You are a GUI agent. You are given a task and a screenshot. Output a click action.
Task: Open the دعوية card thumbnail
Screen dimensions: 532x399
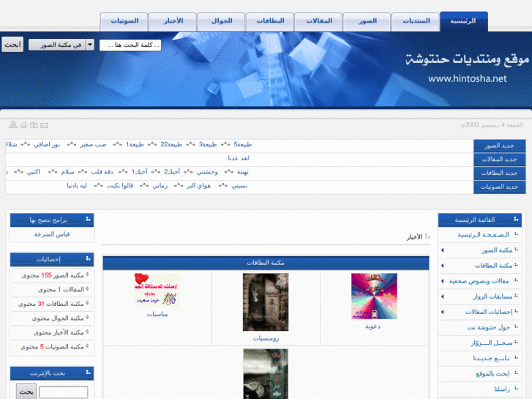coord(374,296)
